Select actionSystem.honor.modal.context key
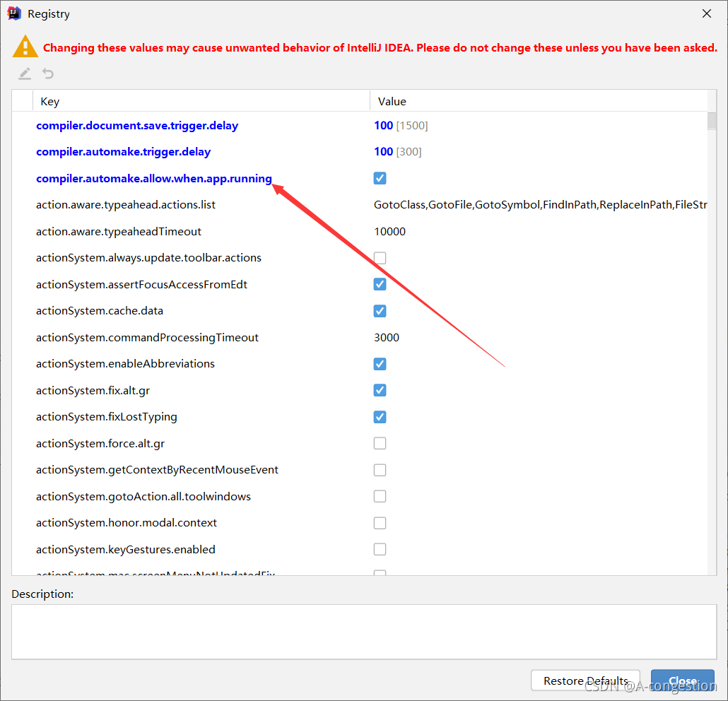The image size is (728, 701). click(127, 523)
